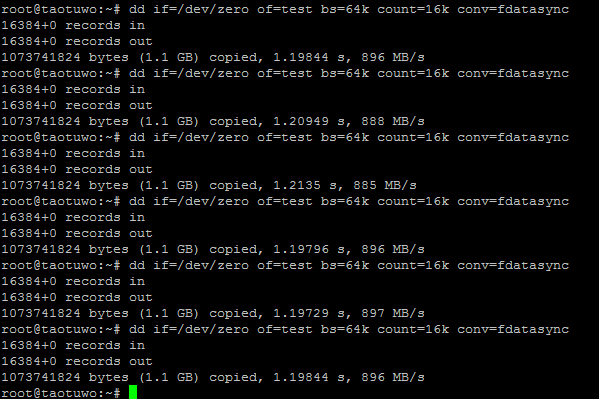Click the 1.2135 s elapsed time
This screenshot has width=599, height=399.
pyautogui.click(x=305, y=185)
